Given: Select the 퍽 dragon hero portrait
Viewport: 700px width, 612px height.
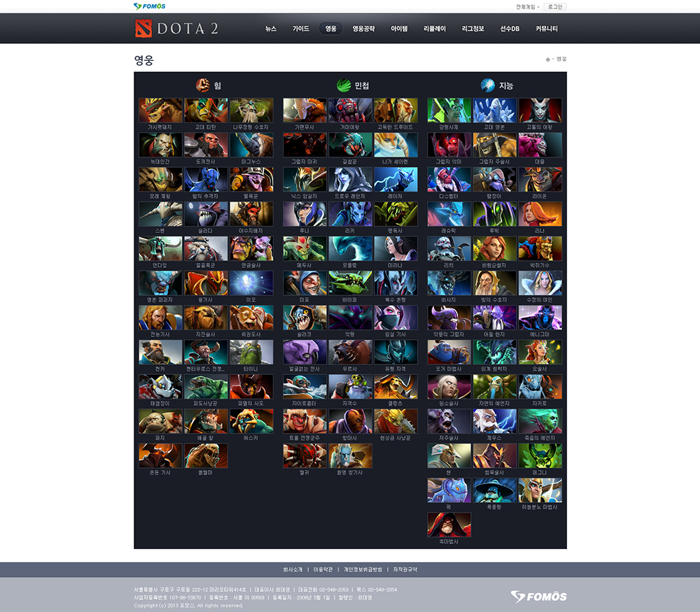Looking at the screenshot, I should tap(449, 490).
